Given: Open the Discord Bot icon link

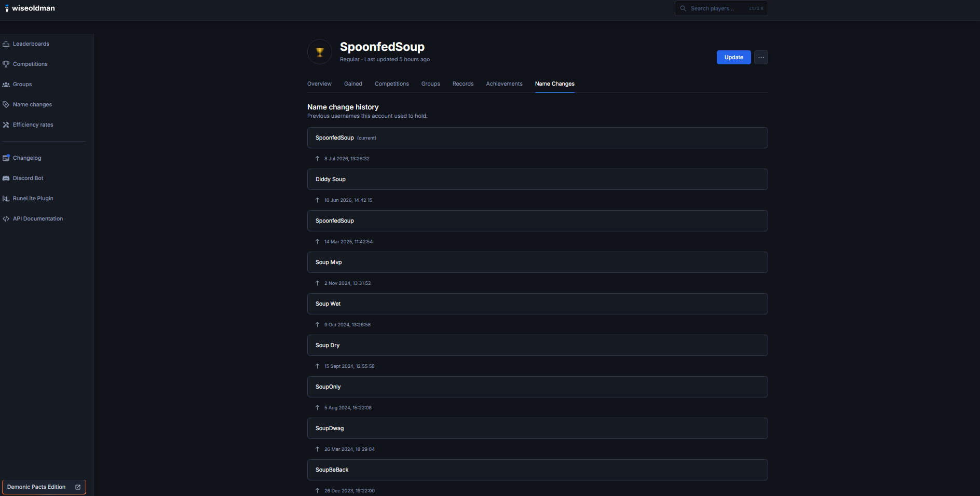Looking at the screenshot, I should point(6,178).
